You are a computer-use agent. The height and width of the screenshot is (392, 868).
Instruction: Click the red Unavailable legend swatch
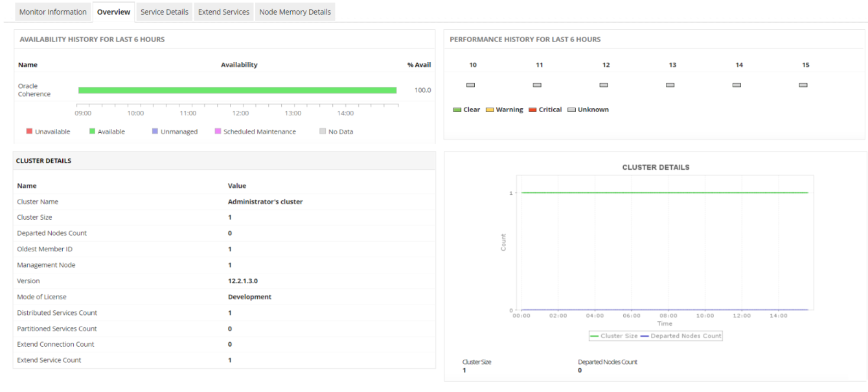click(x=29, y=132)
